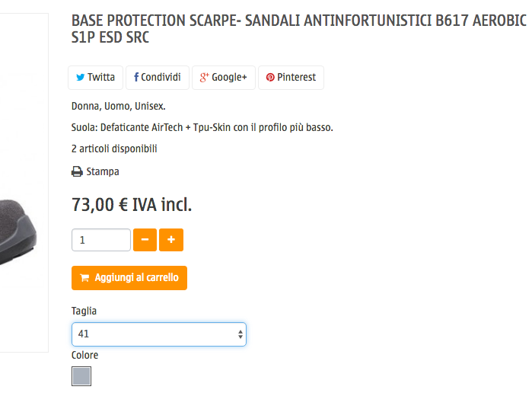Decrease the quantity with the minus button
Image resolution: width=532 pixels, height=393 pixels.
pyautogui.click(x=145, y=240)
